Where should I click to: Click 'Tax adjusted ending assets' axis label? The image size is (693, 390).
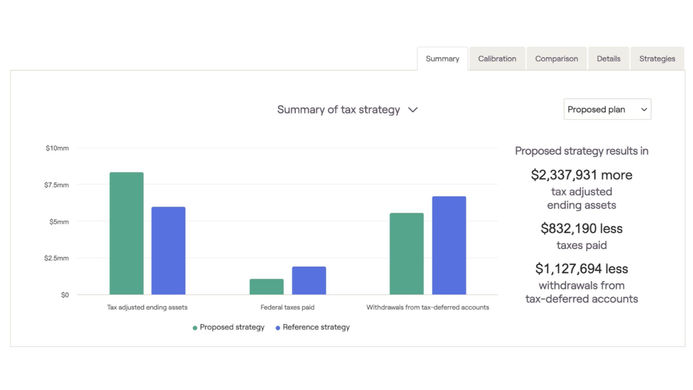[x=147, y=307]
